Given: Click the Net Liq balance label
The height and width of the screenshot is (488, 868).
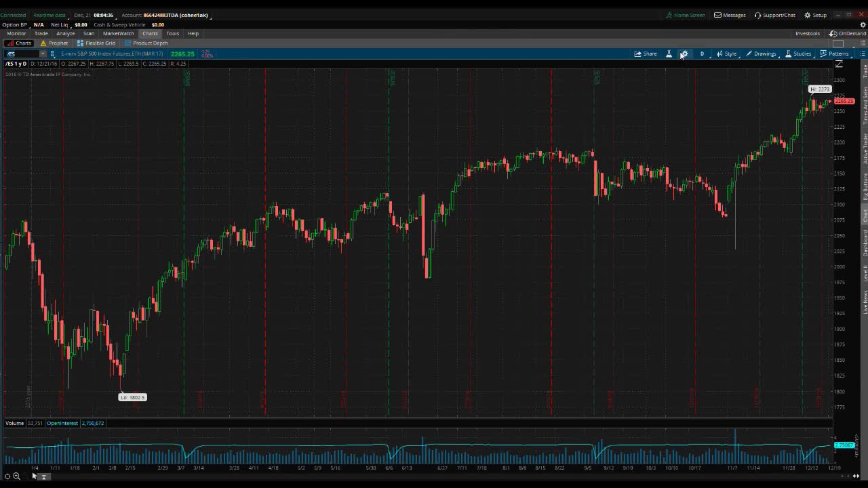Looking at the screenshot, I should click(x=60, y=24).
